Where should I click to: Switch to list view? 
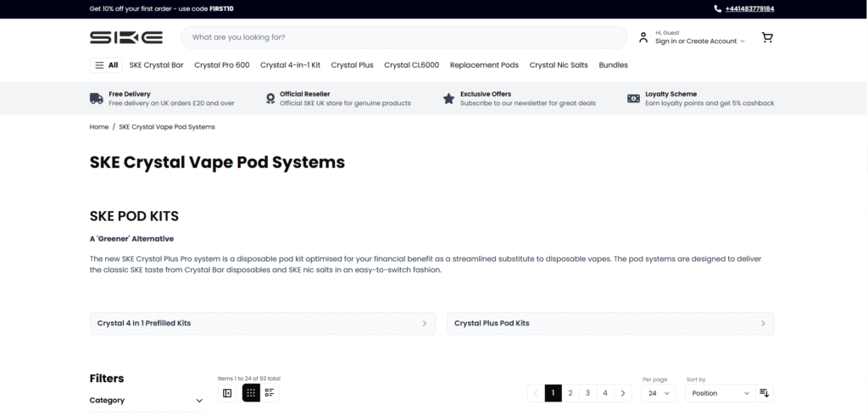(270, 393)
